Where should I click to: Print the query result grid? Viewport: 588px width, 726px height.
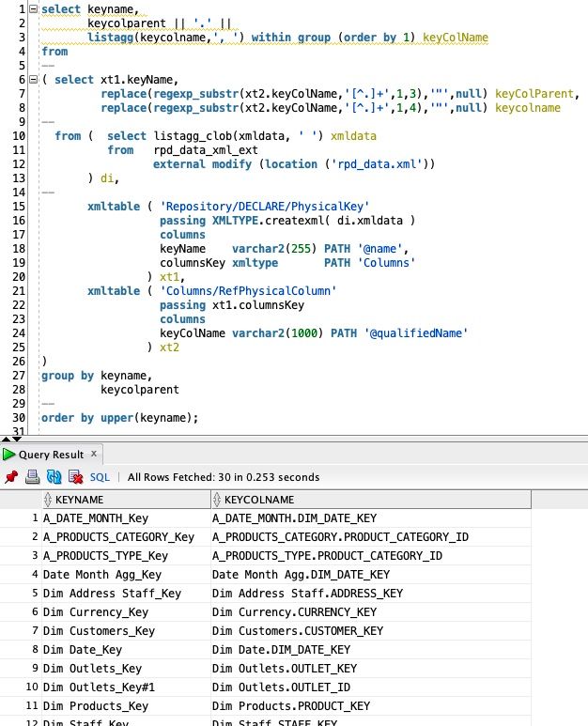pyautogui.click(x=33, y=476)
